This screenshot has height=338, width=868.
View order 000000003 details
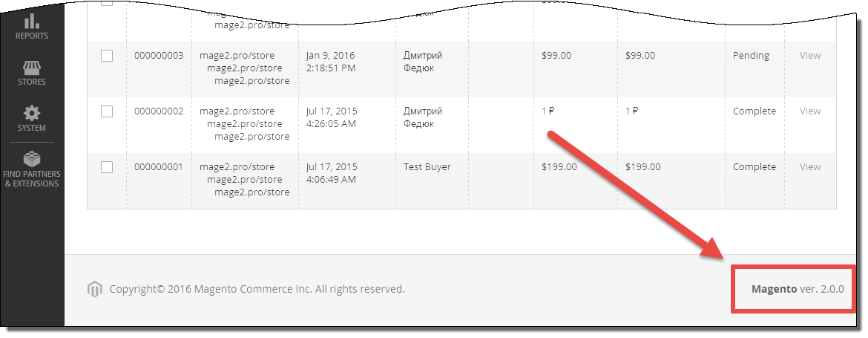pyautogui.click(x=810, y=56)
